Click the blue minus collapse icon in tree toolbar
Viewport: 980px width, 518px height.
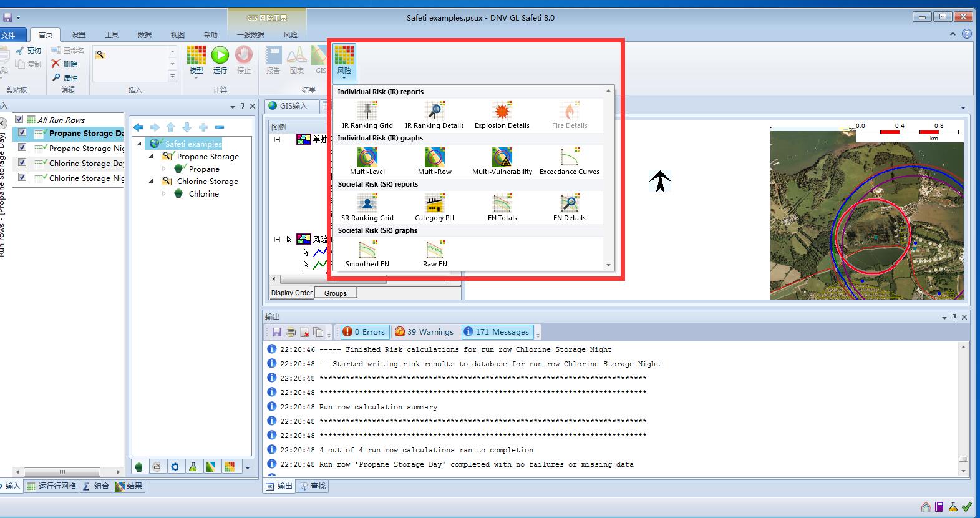coord(219,127)
